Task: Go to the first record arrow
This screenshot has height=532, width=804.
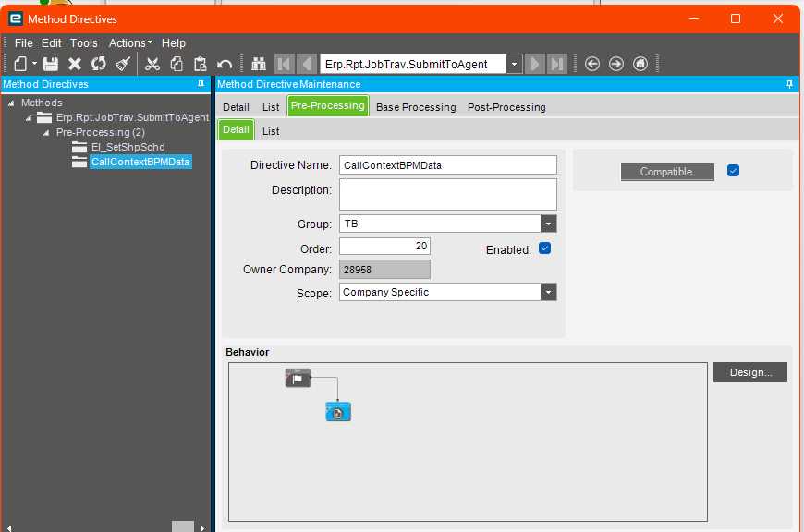Action: [x=284, y=64]
